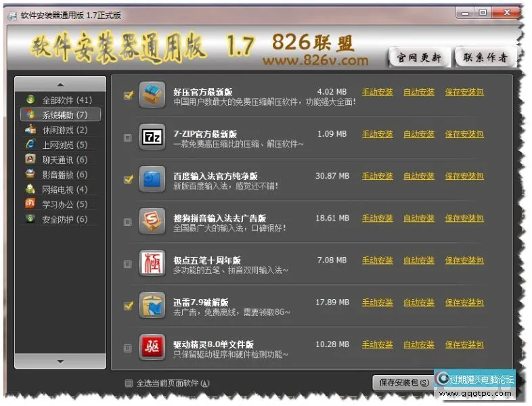This screenshot has width=532, height=406.
Task: Check the 7-ZIP官方最新版 checkbox
Action: (x=127, y=138)
